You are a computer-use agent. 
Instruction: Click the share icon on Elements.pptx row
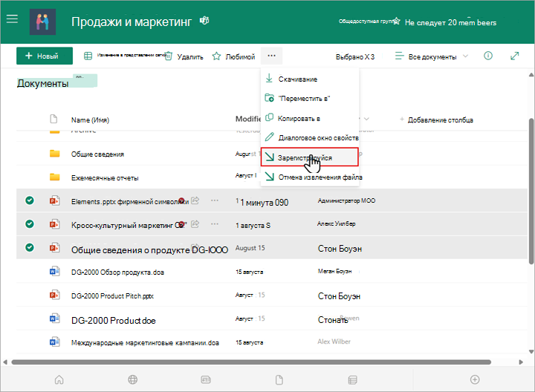point(195,200)
